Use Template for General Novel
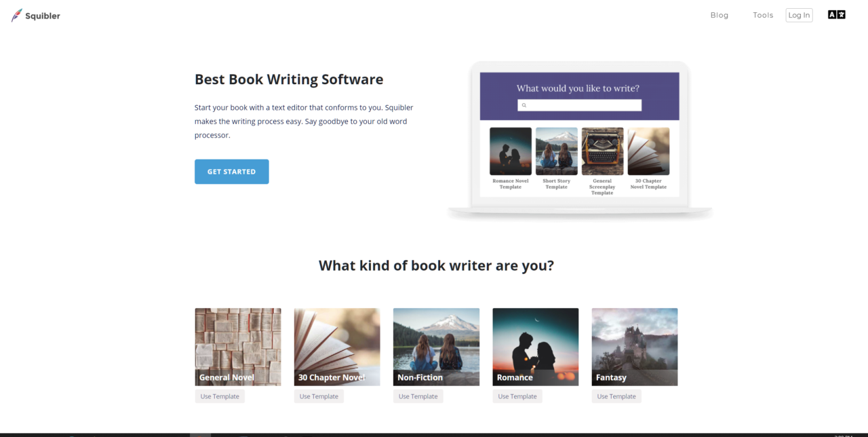 pos(220,396)
